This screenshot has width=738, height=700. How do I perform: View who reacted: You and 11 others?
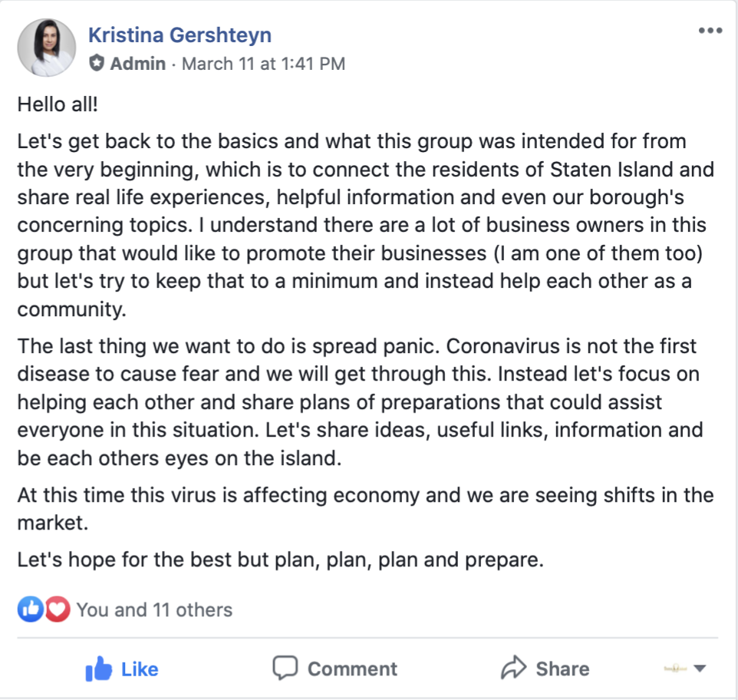154,609
